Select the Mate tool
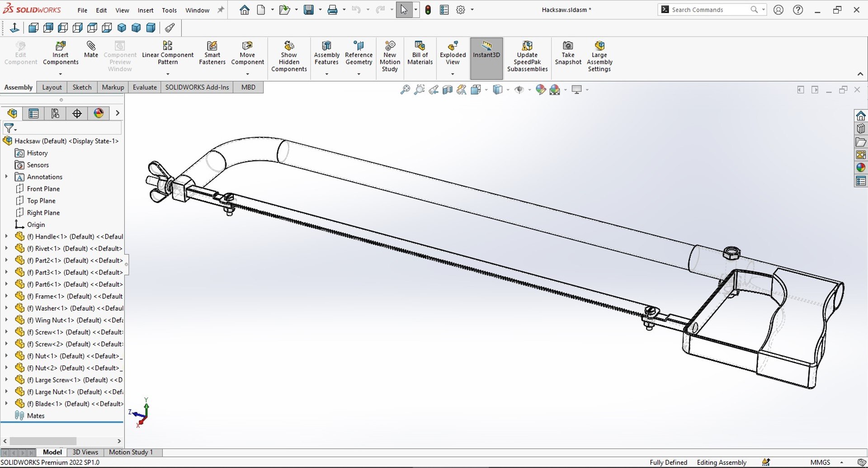Image resolution: width=868 pixels, height=468 pixels. pos(91,49)
